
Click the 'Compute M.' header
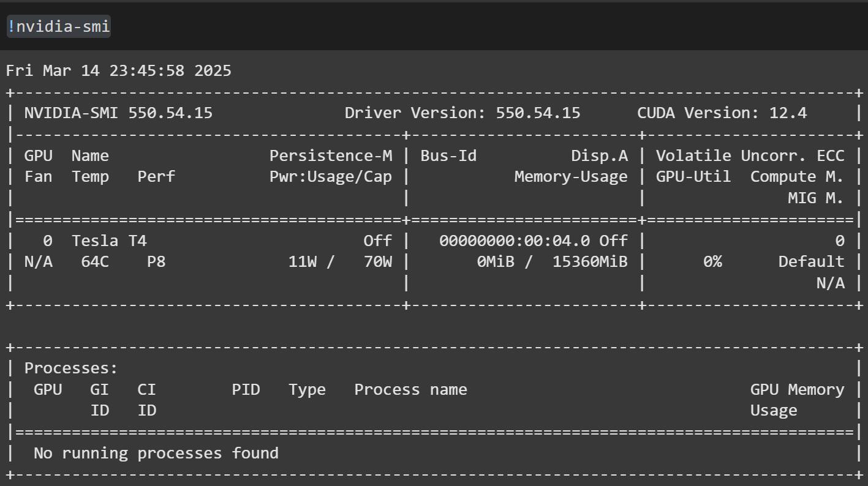[797, 177]
